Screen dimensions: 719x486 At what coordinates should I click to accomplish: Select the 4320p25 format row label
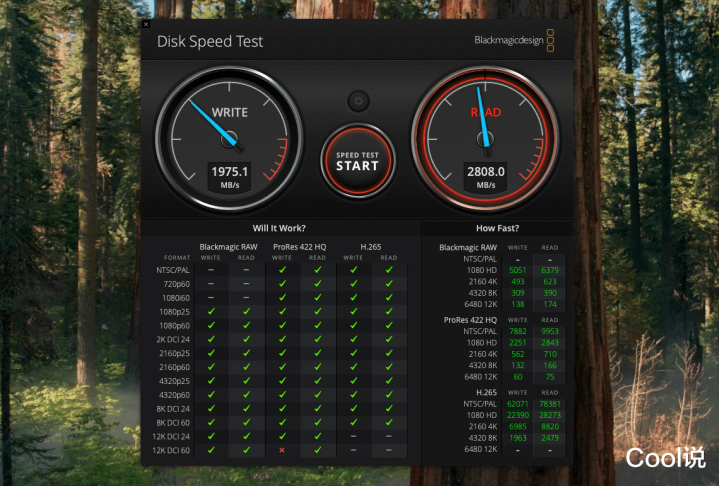[x=174, y=381]
